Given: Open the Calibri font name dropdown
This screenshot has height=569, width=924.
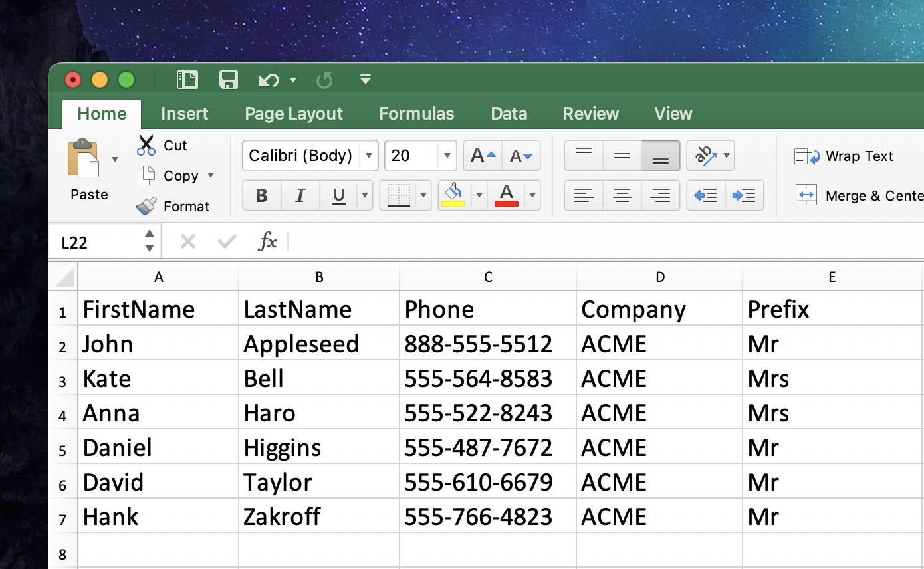Looking at the screenshot, I should [369, 156].
